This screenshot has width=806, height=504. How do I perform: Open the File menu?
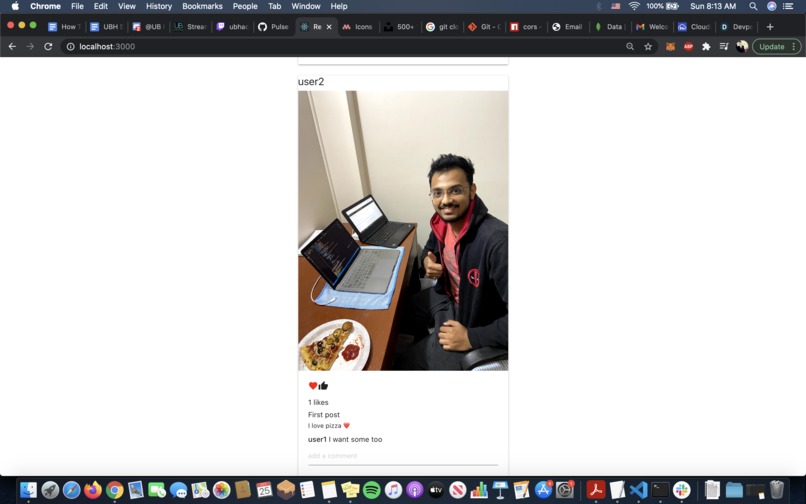pyautogui.click(x=77, y=6)
